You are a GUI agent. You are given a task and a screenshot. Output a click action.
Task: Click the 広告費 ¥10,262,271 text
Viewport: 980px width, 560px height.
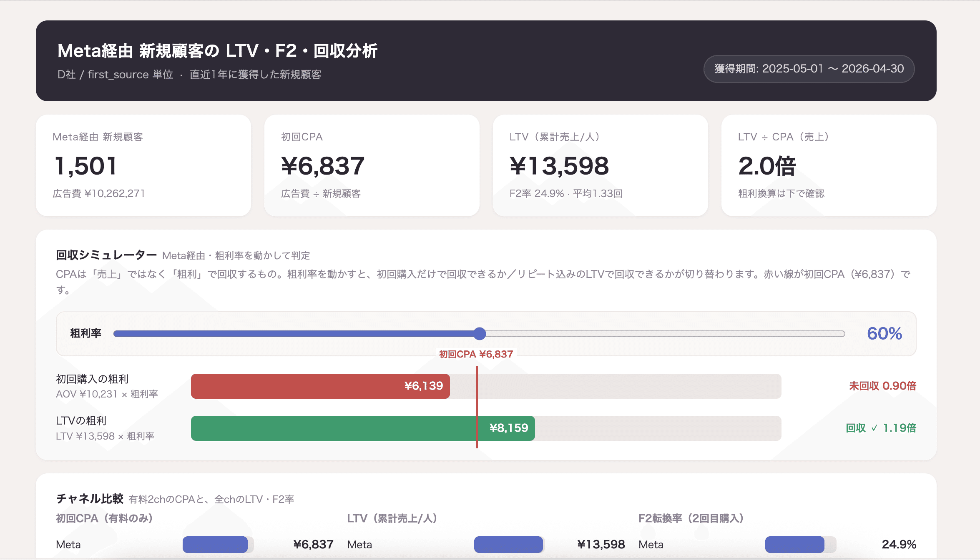pyautogui.click(x=99, y=193)
